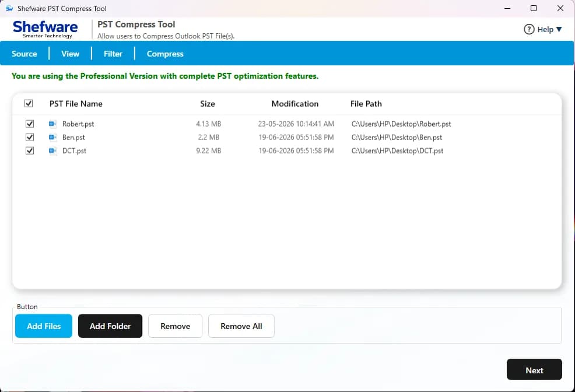Click the Add Folder button

coord(110,326)
